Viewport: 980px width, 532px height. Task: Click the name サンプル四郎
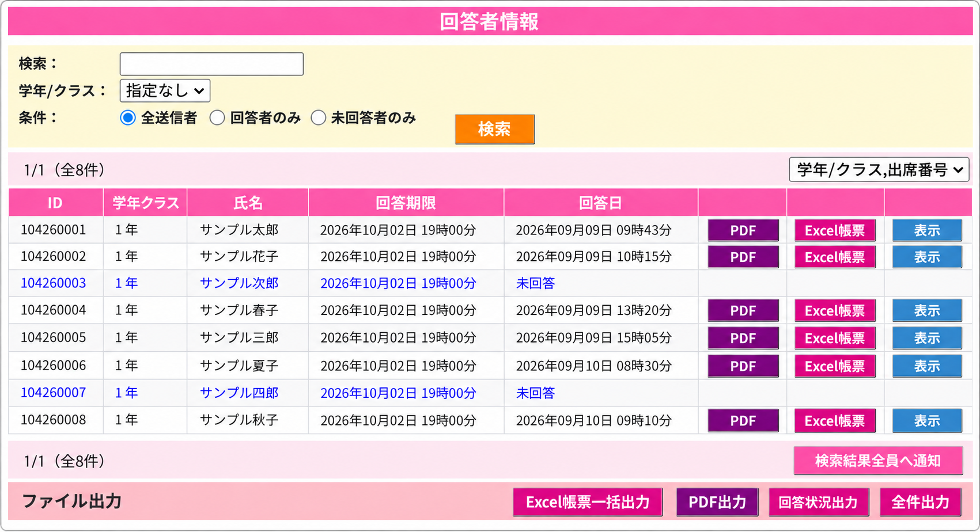239,393
